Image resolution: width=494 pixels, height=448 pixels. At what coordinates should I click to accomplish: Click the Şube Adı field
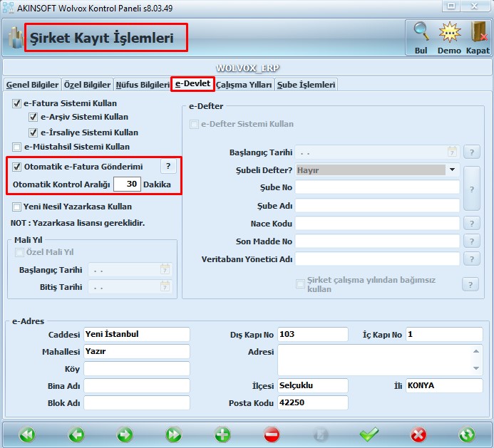[x=377, y=206]
